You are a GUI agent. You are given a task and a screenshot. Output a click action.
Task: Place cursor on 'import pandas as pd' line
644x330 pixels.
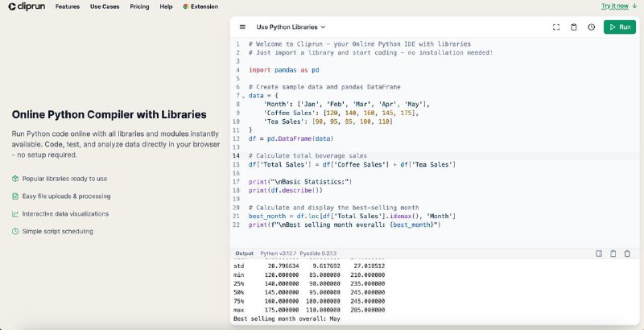pos(284,70)
